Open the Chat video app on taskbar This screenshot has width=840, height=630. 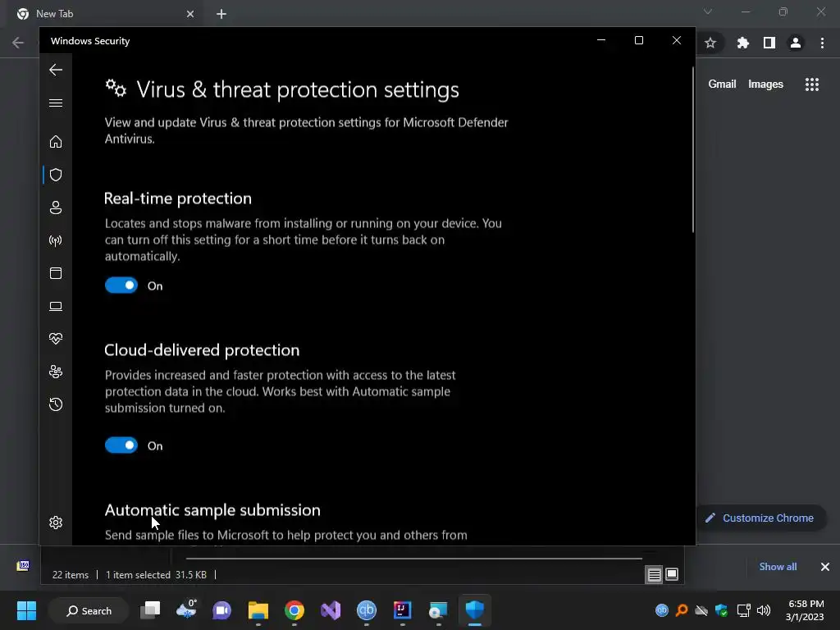(x=221, y=610)
